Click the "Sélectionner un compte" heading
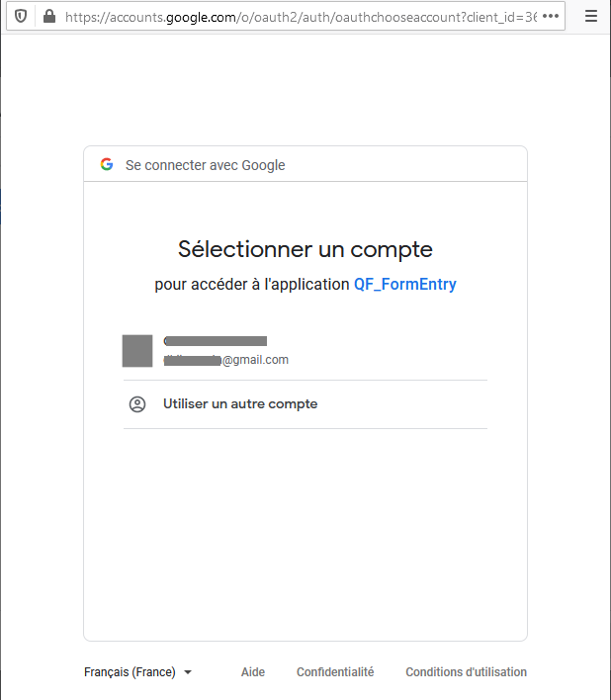The image size is (611, 700). (305, 248)
